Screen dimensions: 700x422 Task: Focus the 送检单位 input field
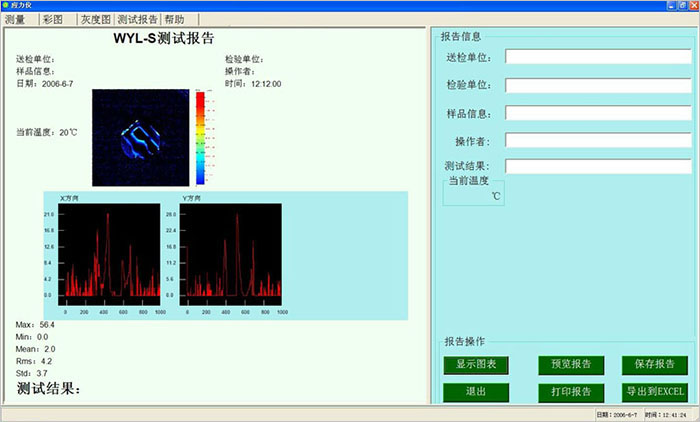coord(598,57)
